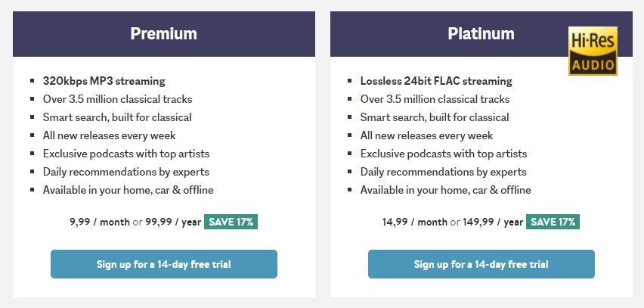Click the Lossless 24bit FLAC streaming feature
Screen dimensions: 644x308
(436, 81)
